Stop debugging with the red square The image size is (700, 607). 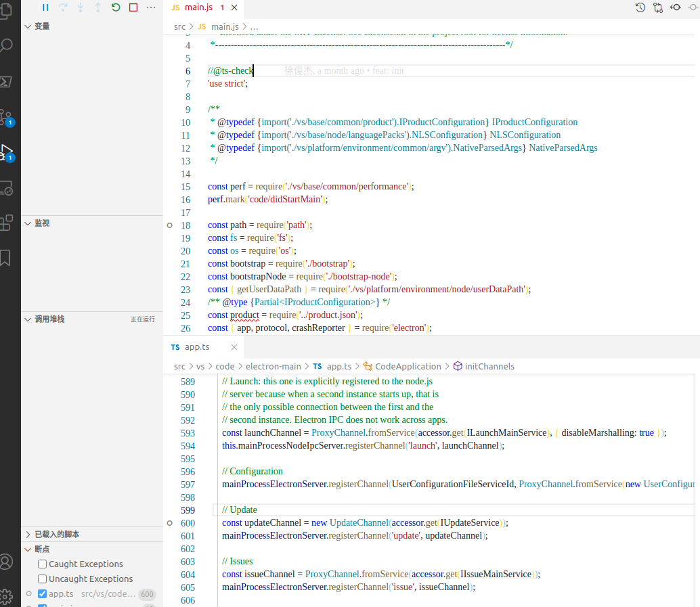tap(133, 7)
